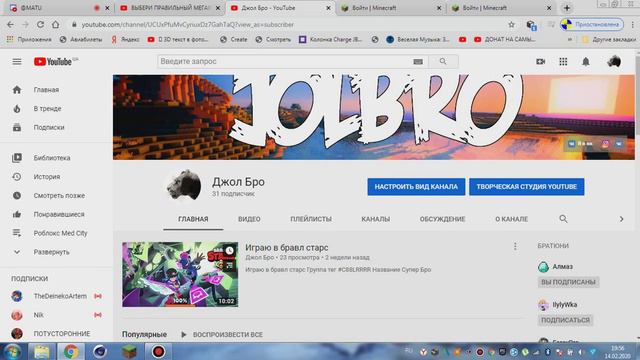640x360 pixels.
Task: Click ВЫ ПОДПИСАНЫ under Алмаз
Action: click(568, 282)
